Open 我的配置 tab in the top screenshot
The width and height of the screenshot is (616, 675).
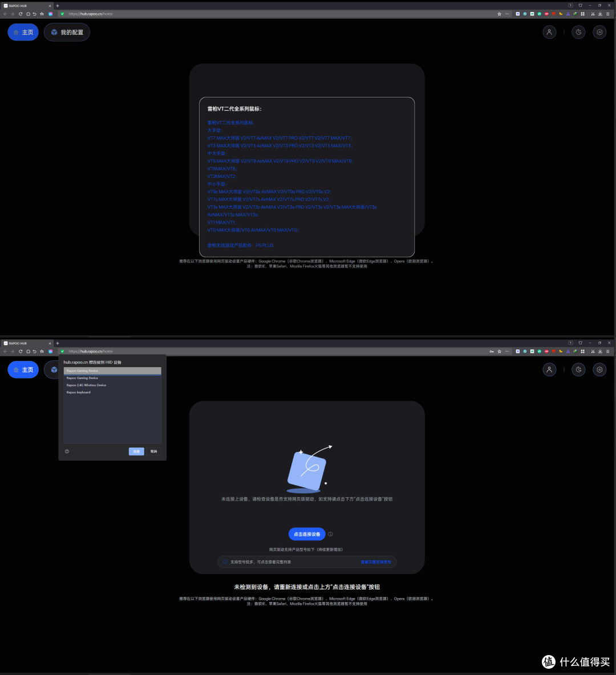pos(67,32)
